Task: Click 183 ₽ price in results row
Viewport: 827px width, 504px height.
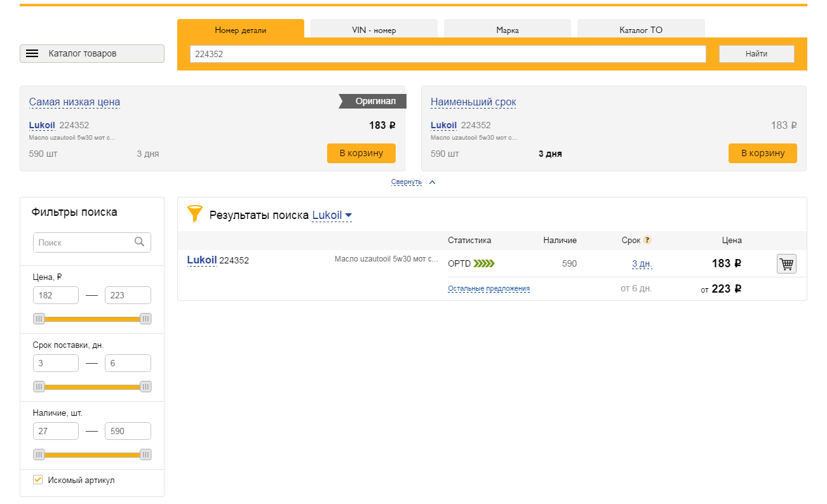Action: [x=726, y=263]
